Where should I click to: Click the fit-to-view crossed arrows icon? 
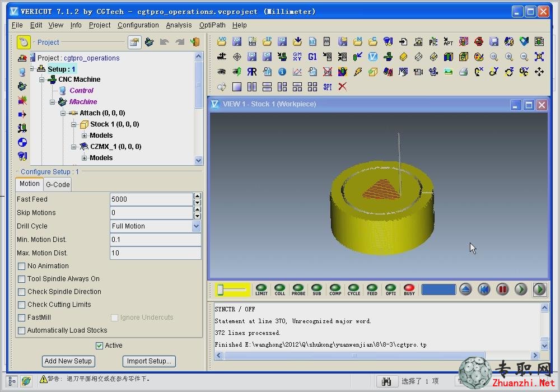tap(539, 57)
